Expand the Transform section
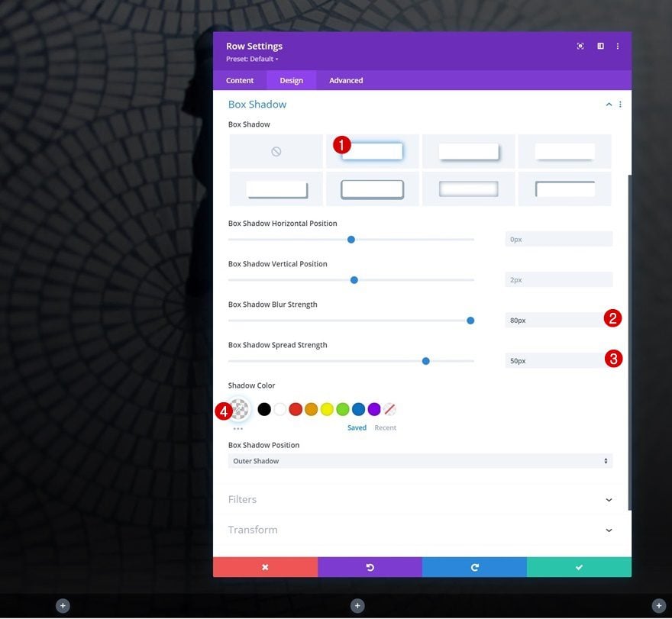Screen dimensions: 672x619 420,530
